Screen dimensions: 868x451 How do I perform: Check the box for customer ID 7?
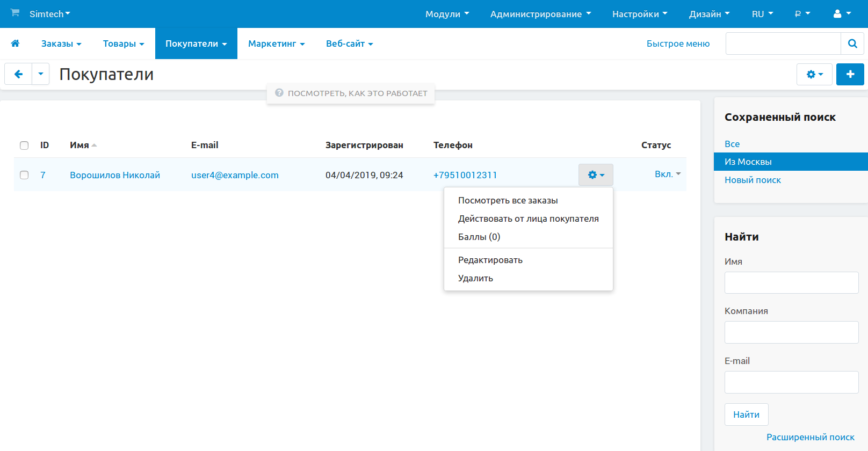24,175
